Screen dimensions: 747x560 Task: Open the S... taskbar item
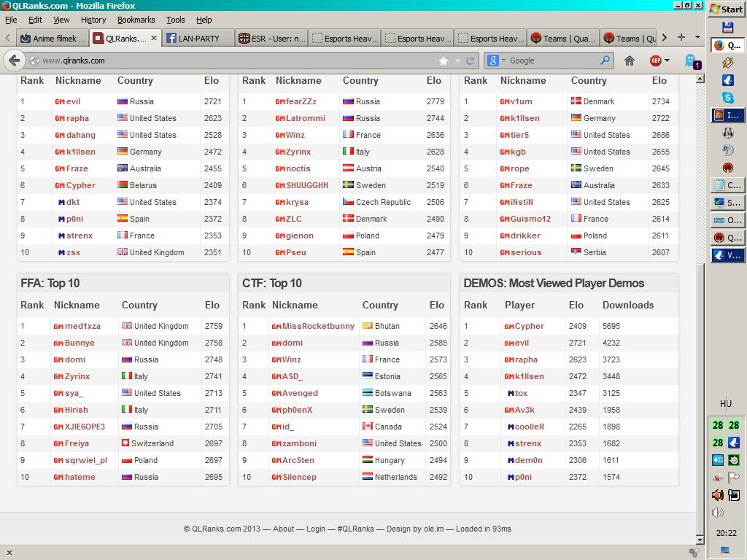click(x=727, y=203)
